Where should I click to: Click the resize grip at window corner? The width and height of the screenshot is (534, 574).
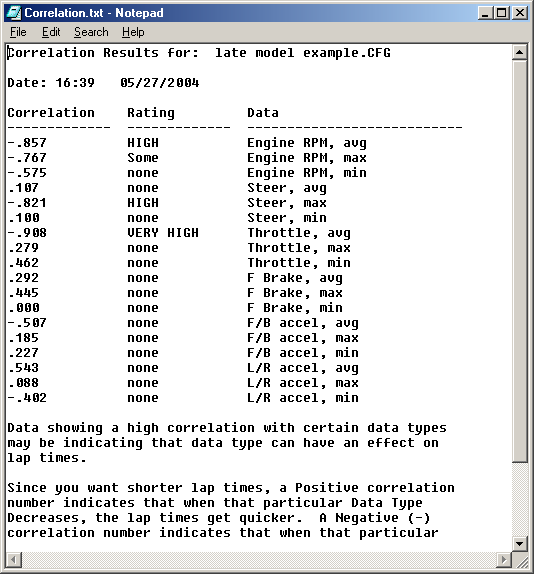(x=521, y=560)
